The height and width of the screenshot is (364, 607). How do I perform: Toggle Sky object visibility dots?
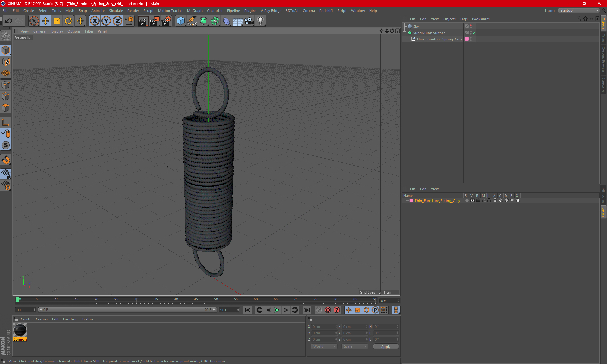point(471,27)
